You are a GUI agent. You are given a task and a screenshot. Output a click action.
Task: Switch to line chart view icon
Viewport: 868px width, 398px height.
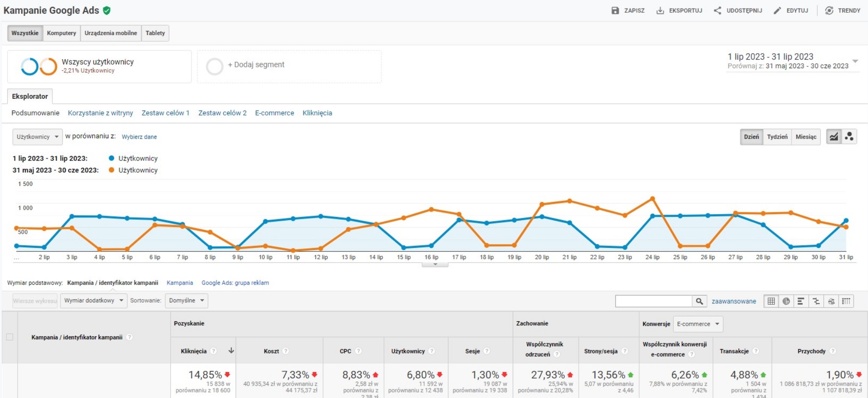point(833,137)
